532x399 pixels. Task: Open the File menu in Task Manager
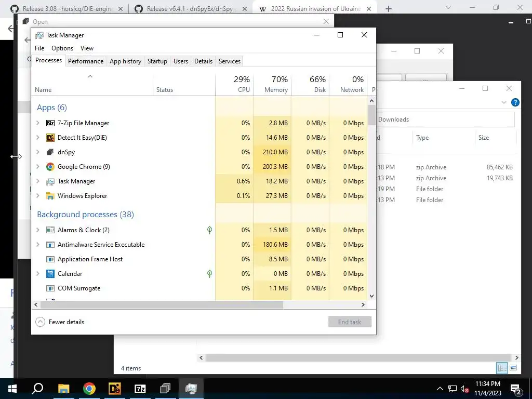tap(39, 48)
